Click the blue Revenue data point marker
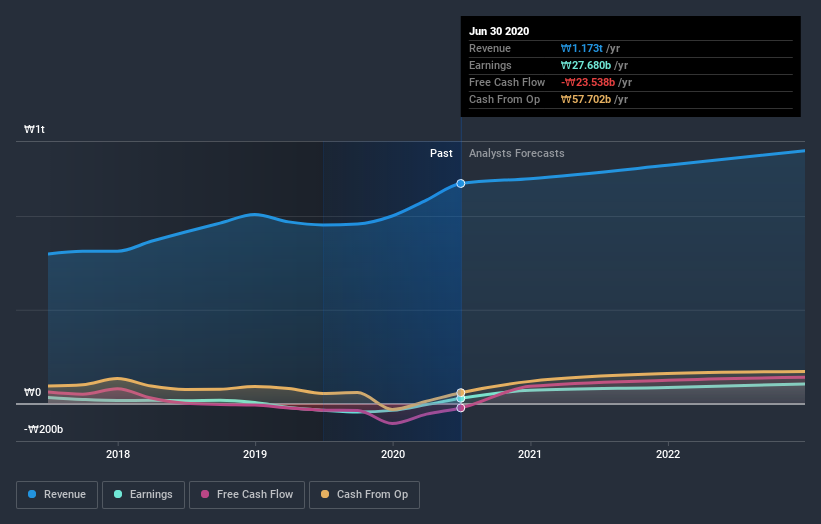821x524 pixels. pos(461,183)
